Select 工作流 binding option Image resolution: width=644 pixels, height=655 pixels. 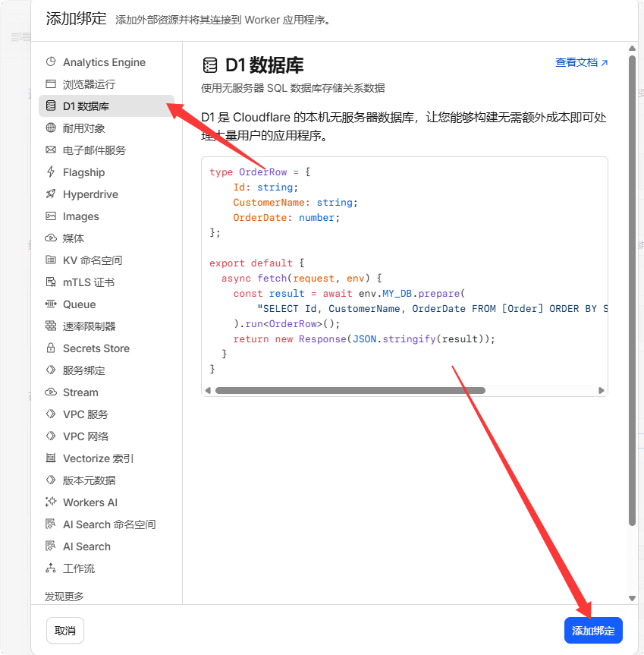[106, 568]
